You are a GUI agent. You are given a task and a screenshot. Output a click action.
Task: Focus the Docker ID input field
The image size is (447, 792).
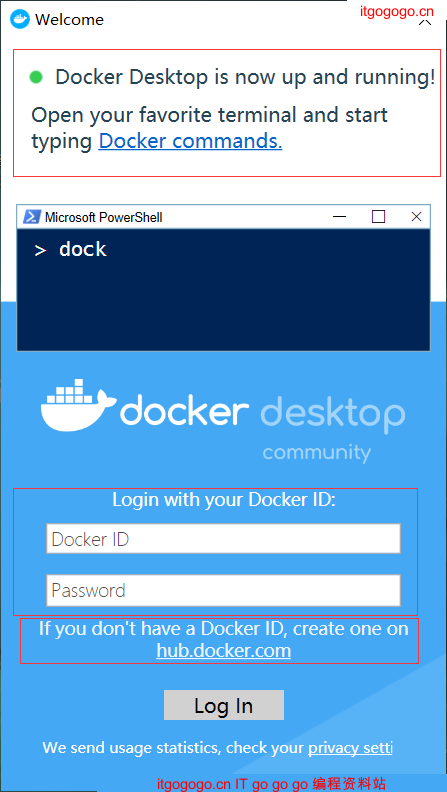tap(223, 539)
